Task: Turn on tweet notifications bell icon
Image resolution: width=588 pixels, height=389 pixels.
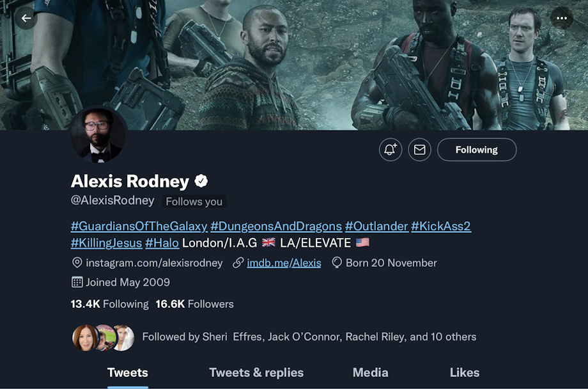Action: tap(391, 150)
